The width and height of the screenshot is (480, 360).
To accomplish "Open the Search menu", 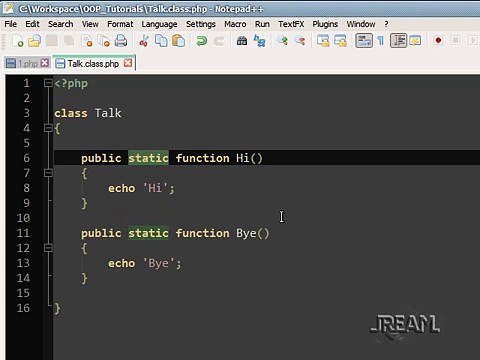I will 60,24.
